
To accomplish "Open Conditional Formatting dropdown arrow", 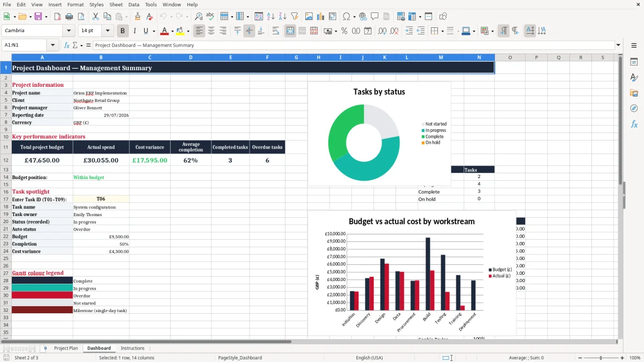I will (x=492, y=31).
